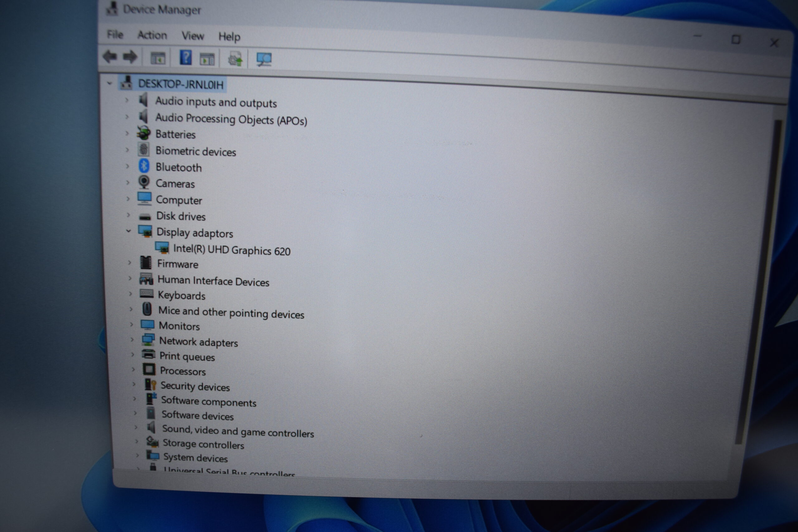Screen dimensions: 798x532
Task: Open the Help menu
Action: (229, 37)
